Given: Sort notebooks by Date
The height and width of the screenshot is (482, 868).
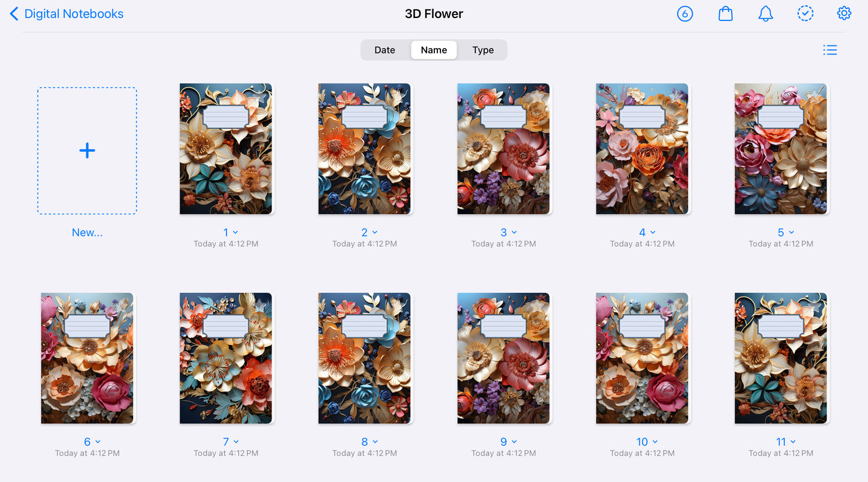Looking at the screenshot, I should pyautogui.click(x=385, y=50).
